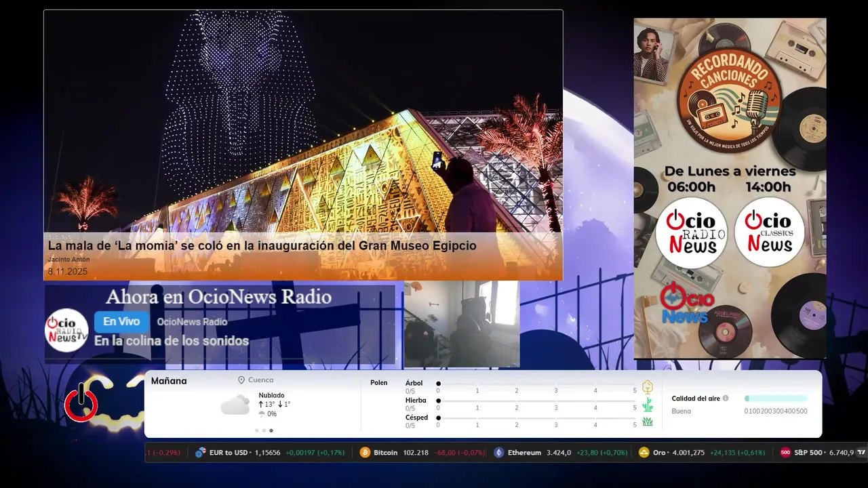Screen dimensions: 868x488
Task: Click the Mañana forecast heading
Action: point(169,381)
